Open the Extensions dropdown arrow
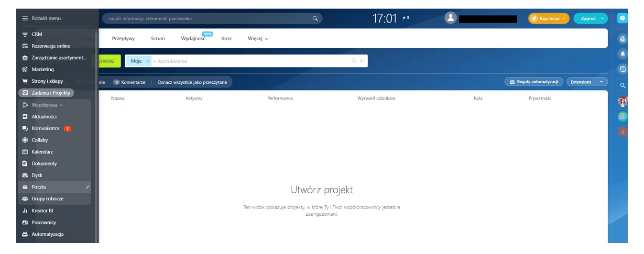 point(601,82)
